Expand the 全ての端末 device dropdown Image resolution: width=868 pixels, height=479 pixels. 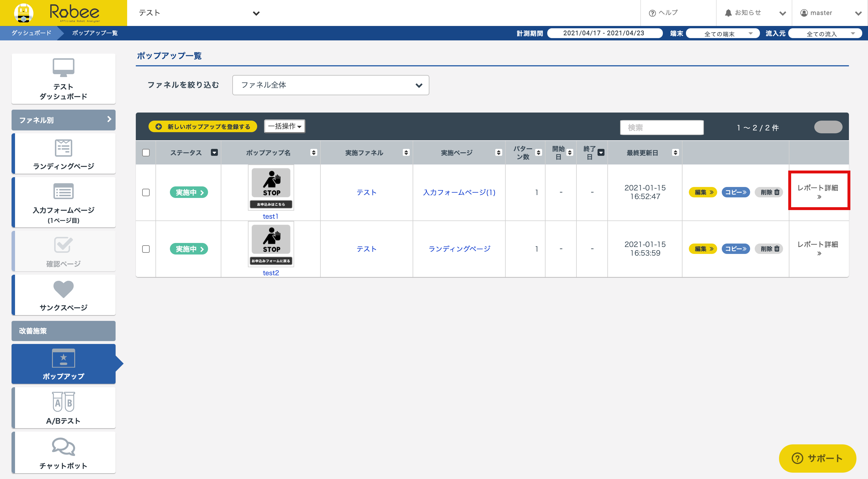(x=722, y=34)
